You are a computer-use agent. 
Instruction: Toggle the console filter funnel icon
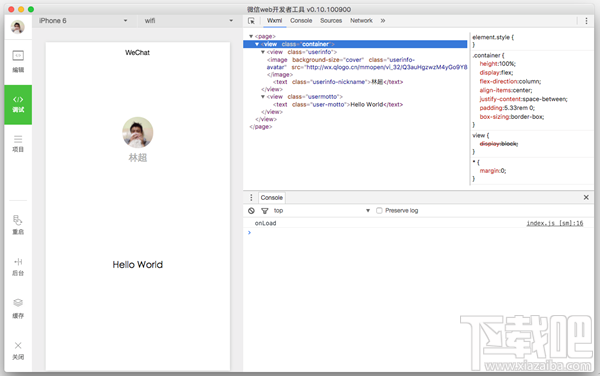point(264,211)
